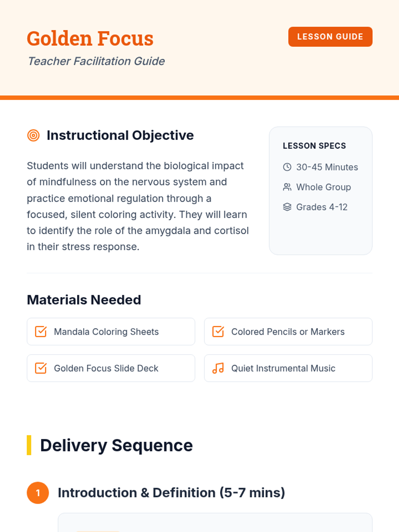
Task: Click the Delivery Sequence heading
Action: [x=116, y=445]
